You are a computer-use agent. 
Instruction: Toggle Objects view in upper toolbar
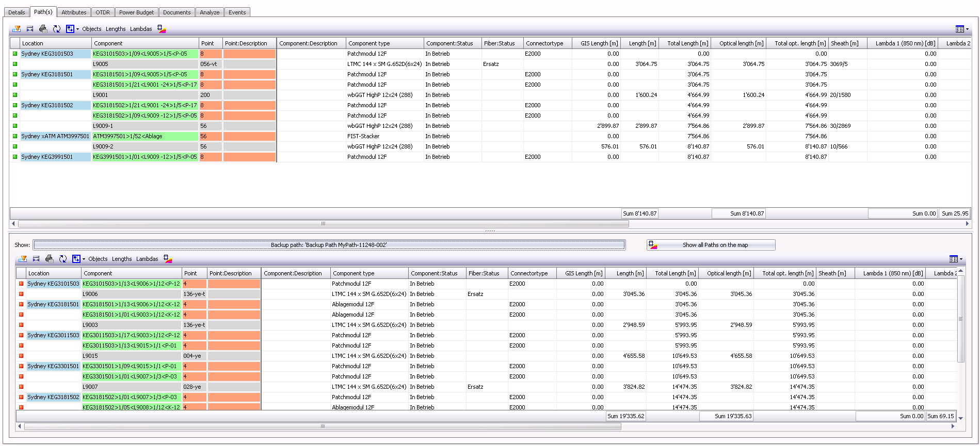click(x=92, y=29)
